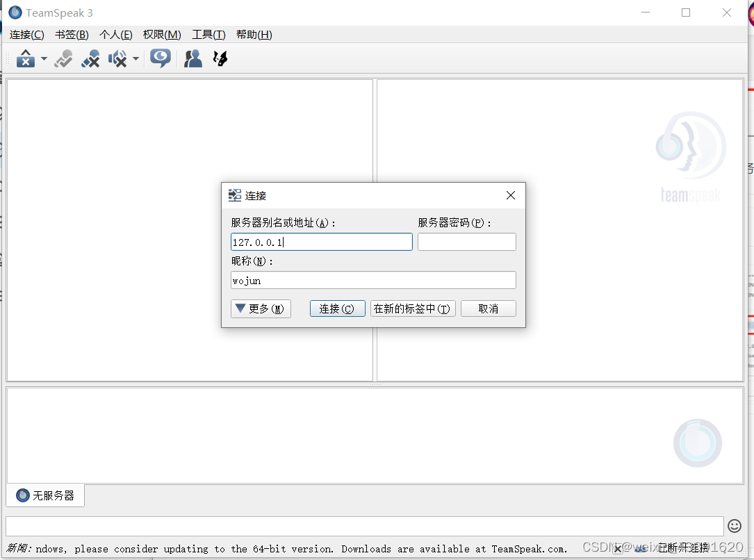Click 在新的标签中(T) button
Viewport: 754px width, 560px height.
tap(413, 308)
